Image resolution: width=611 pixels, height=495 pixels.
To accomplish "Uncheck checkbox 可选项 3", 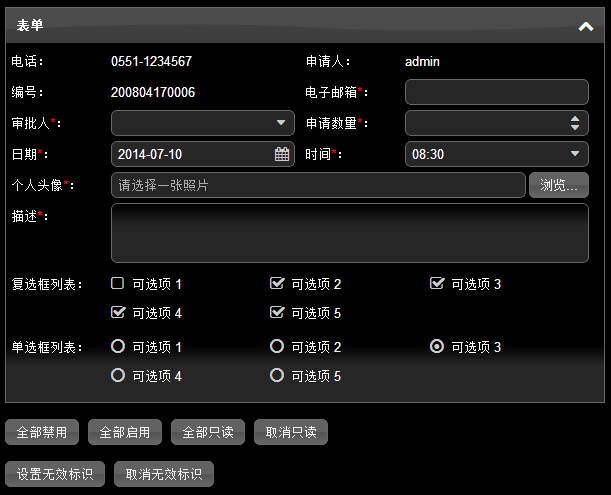I will (437, 283).
